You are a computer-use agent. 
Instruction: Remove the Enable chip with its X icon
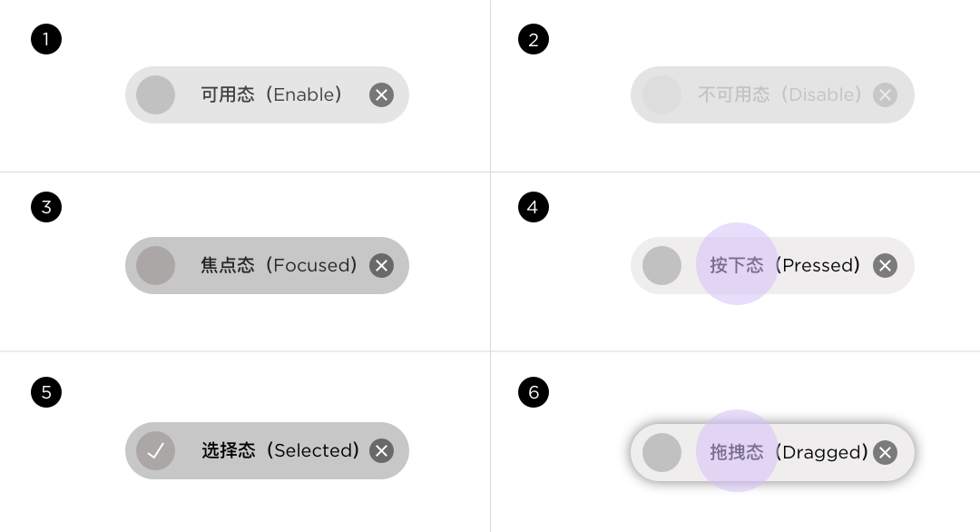click(x=381, y=95)
